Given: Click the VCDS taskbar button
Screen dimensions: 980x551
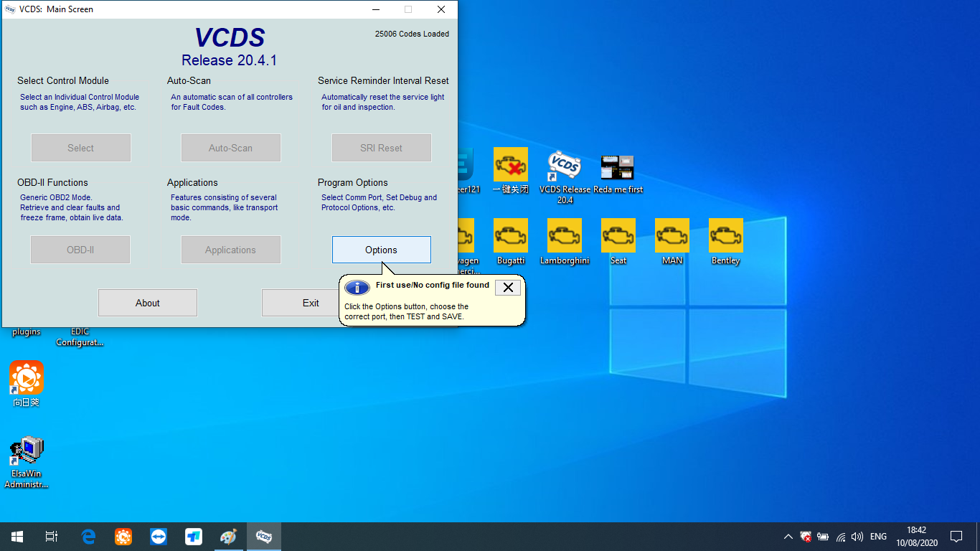Looking at the screenshot, I should (264, 537).
